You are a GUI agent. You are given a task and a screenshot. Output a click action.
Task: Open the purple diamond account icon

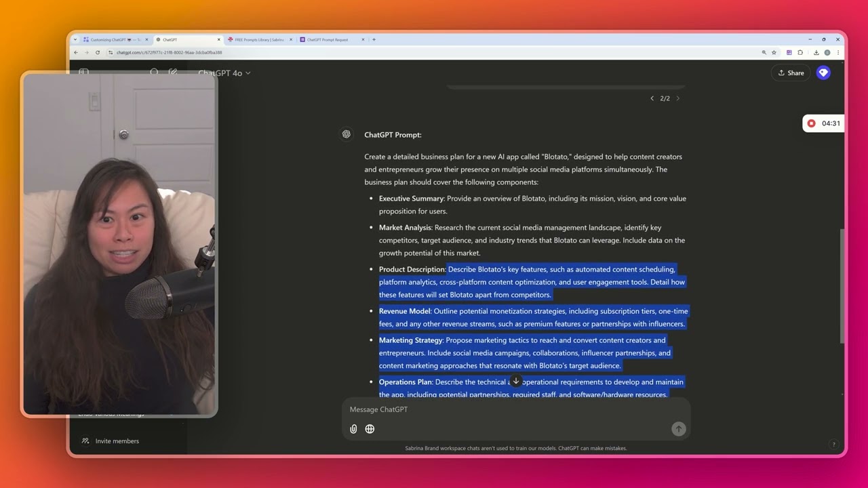823,73
